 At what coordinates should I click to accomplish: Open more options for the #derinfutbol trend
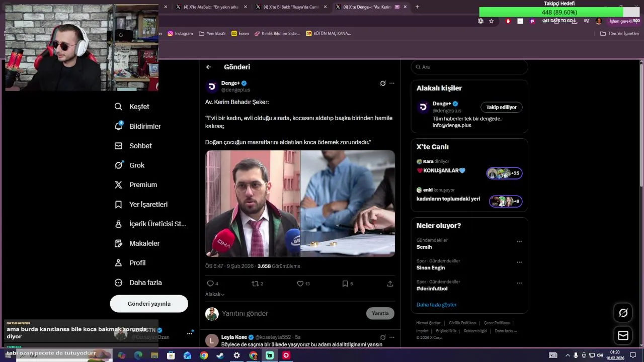(x=519, y=283)
